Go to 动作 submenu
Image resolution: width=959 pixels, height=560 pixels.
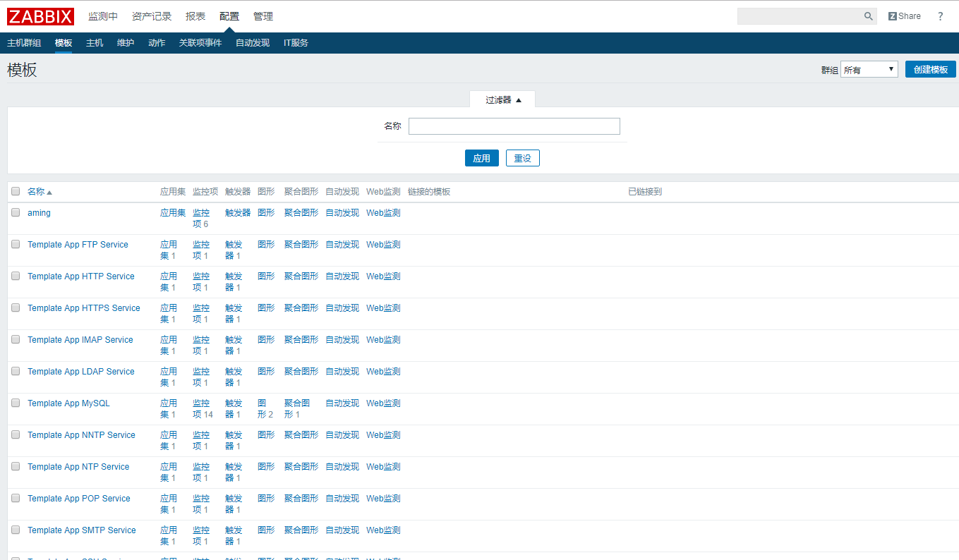pyautogui.click(x=157, y=43)
